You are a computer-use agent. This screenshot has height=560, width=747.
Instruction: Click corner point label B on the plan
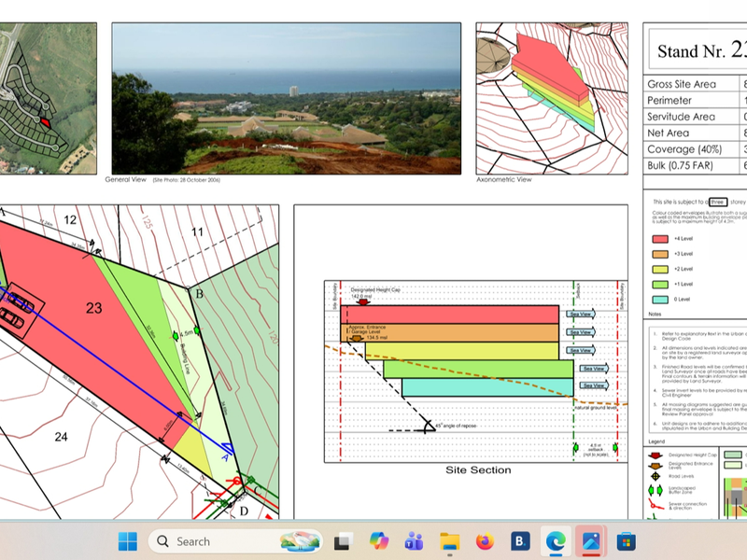point(200,294)
